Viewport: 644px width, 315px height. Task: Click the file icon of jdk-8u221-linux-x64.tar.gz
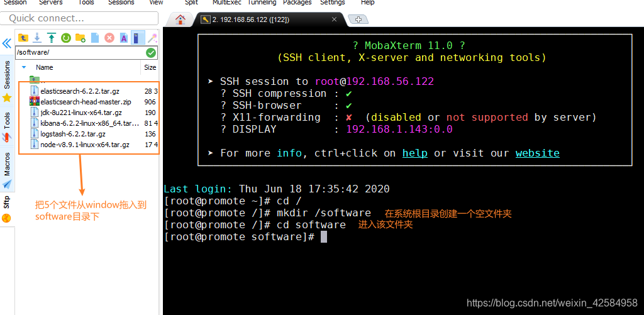35,112
